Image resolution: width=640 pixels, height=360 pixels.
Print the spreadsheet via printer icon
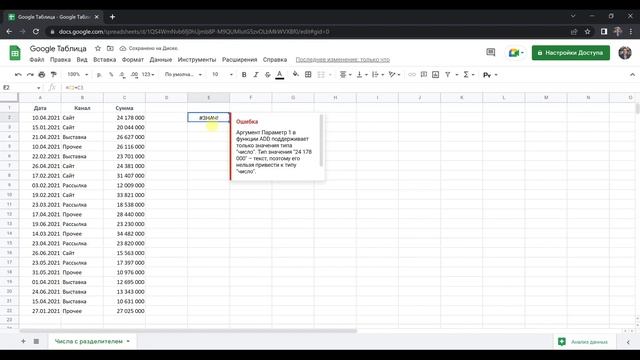pyautogui.click(x=42, y=75)
